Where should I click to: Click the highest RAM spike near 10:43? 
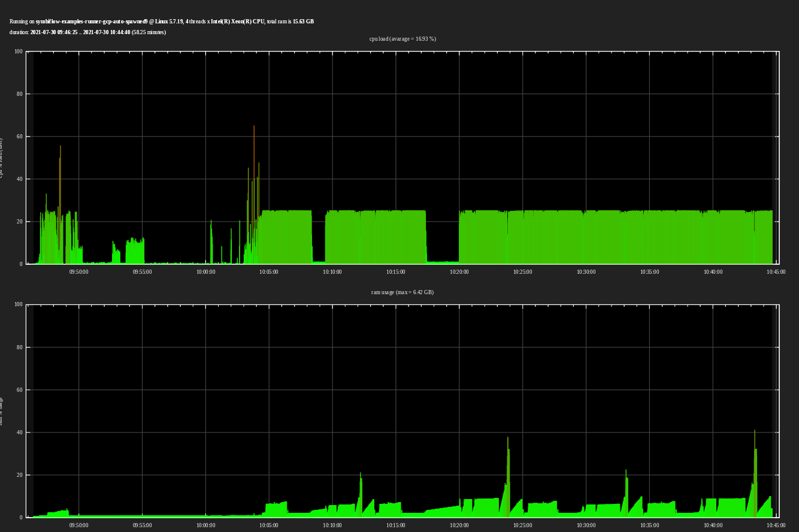tap(755, 461)
